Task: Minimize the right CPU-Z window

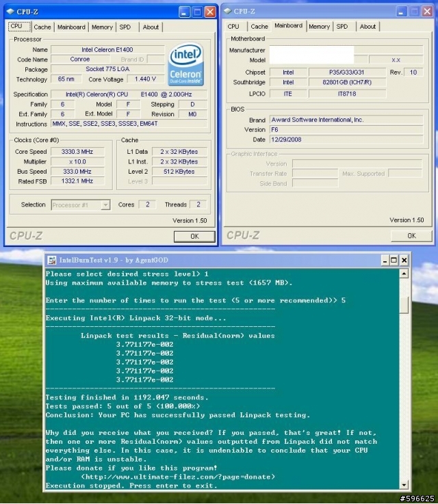Action: coord(401,12)
